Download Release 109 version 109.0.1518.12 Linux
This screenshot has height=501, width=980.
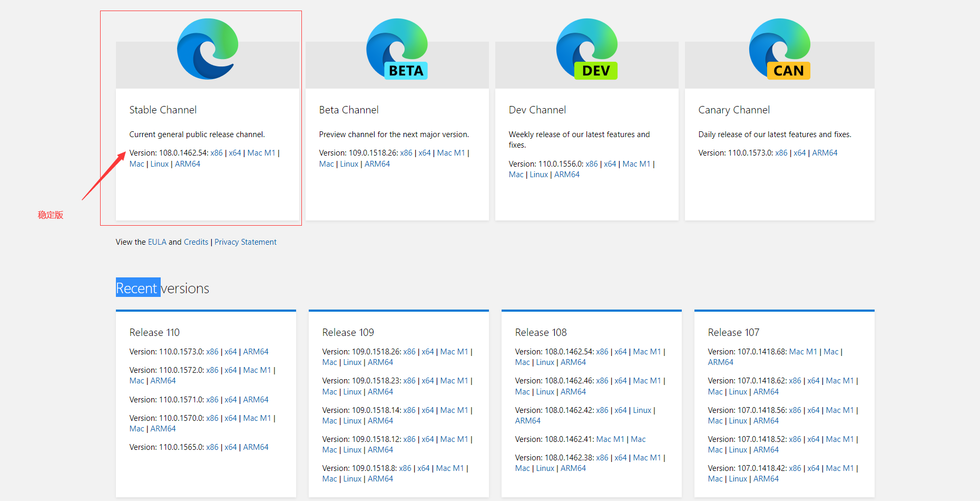pos(352,450)
